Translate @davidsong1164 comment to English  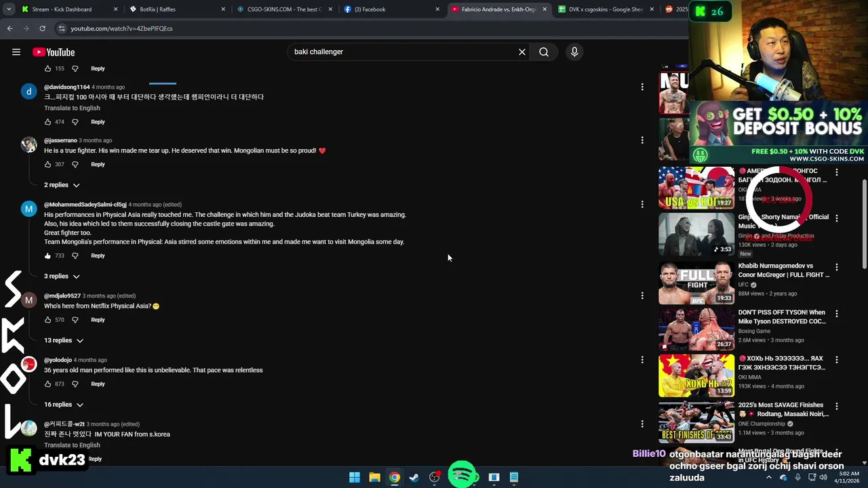[x=72, y=108]
